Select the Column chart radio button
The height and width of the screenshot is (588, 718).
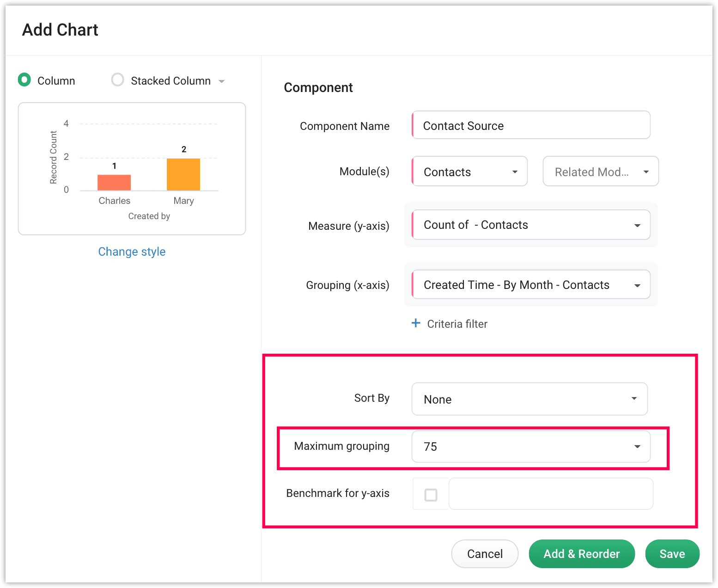[24, 80]
